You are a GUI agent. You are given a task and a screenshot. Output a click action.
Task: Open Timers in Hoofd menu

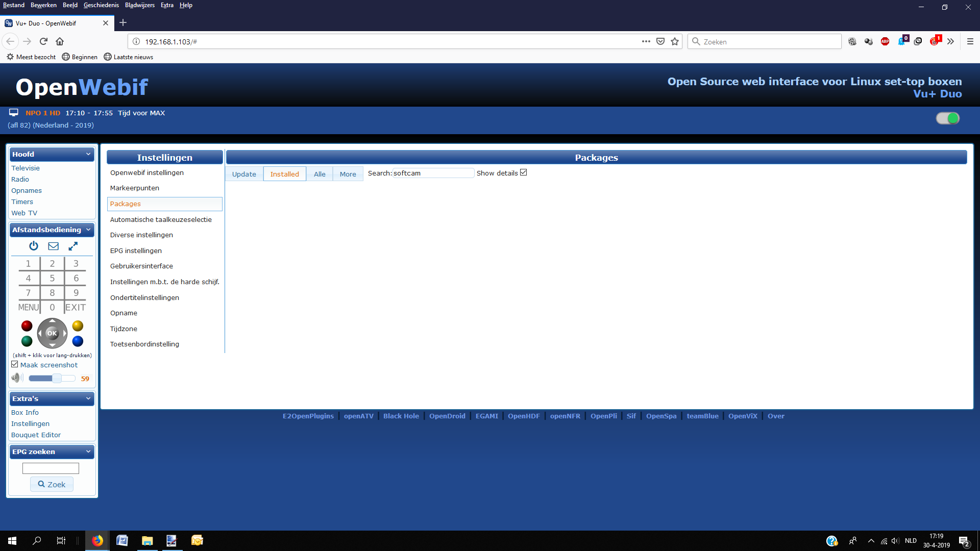[22, 202]
